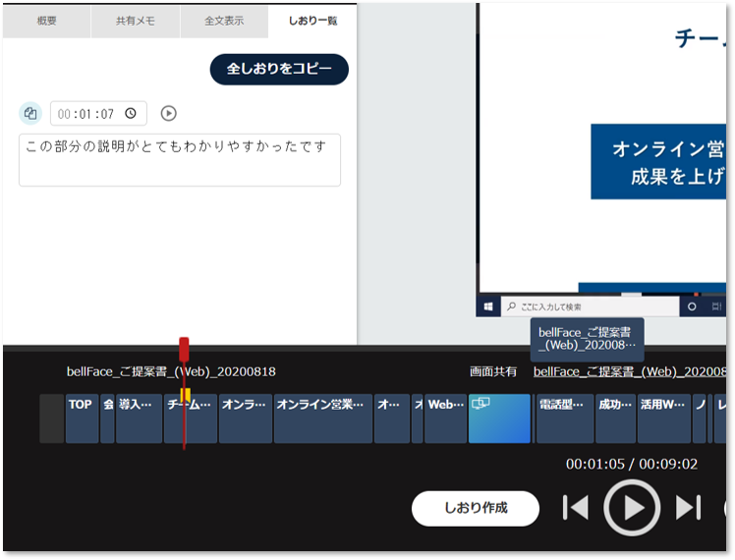Select the Web… timeline segment
This screenshot has width=735, height=560.
coord(446,419)
